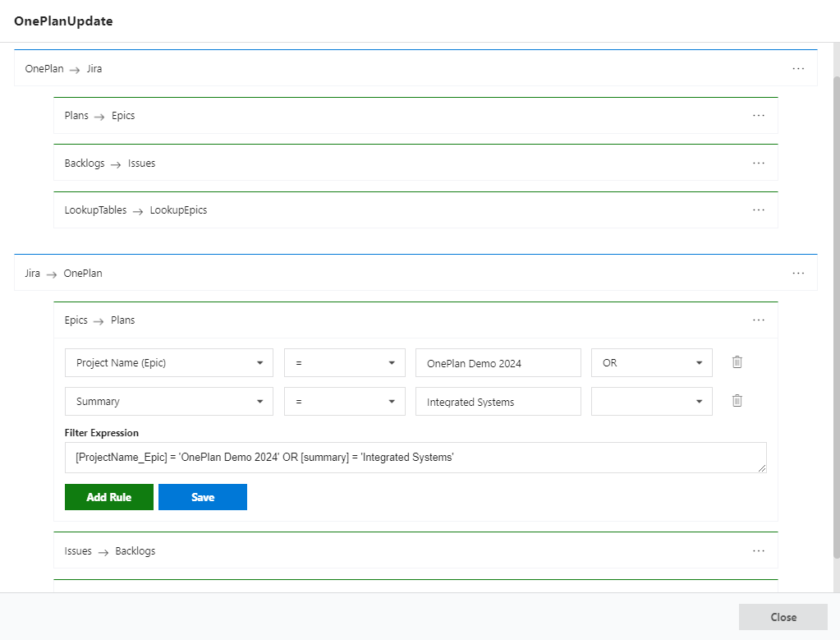Open options menu for Jira → OnePlan mapping
The height and width of the screenshot is (640, 840).
point(798,273)
